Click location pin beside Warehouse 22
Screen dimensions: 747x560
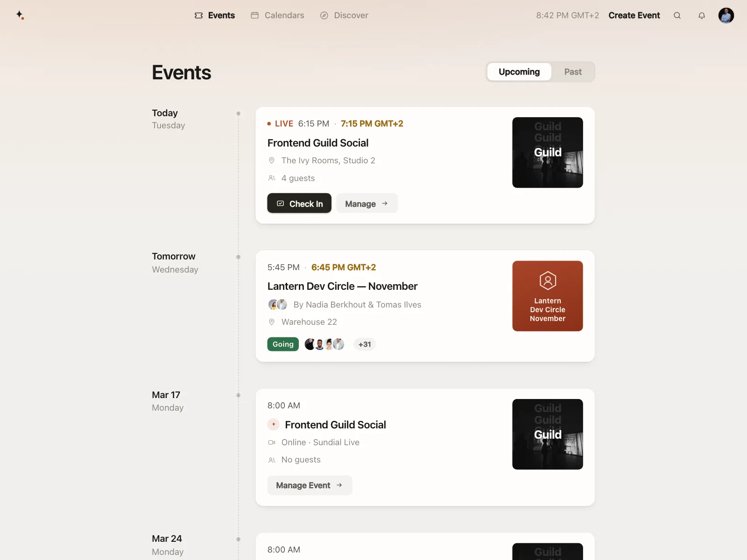272,322
